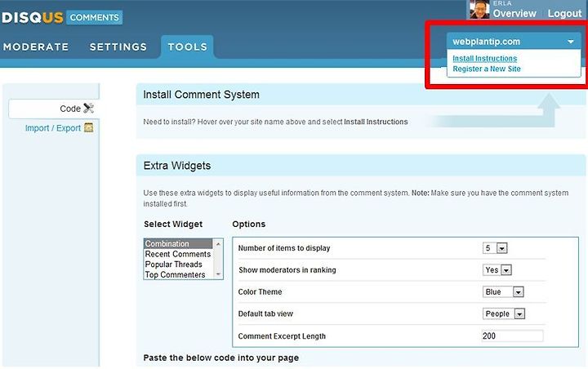Open Import / Export in sidebar

point(53,128)
